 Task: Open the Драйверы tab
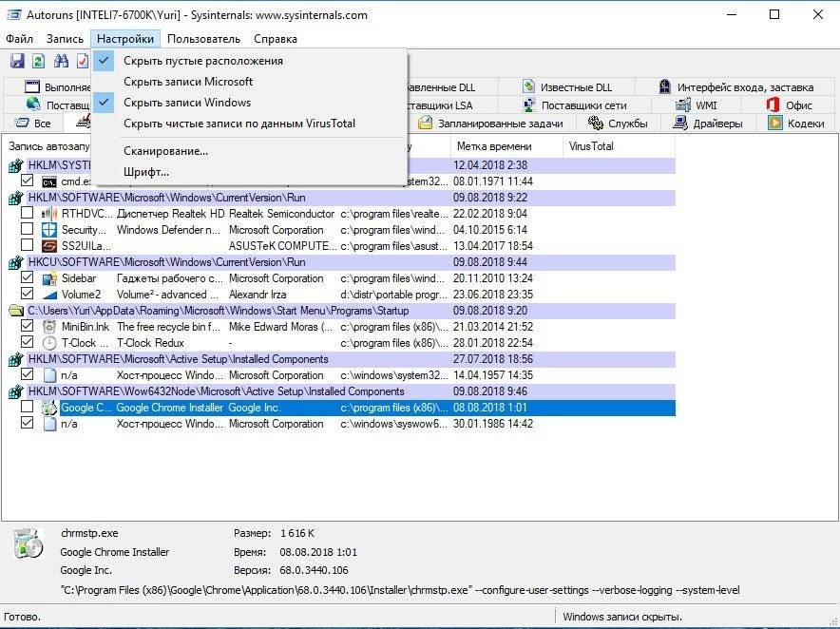708,124
